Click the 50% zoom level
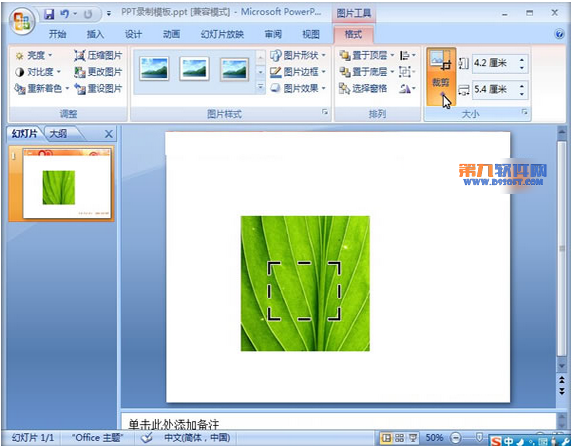The height and width of the screenshot is (446, 571). (x=434, y=438)
